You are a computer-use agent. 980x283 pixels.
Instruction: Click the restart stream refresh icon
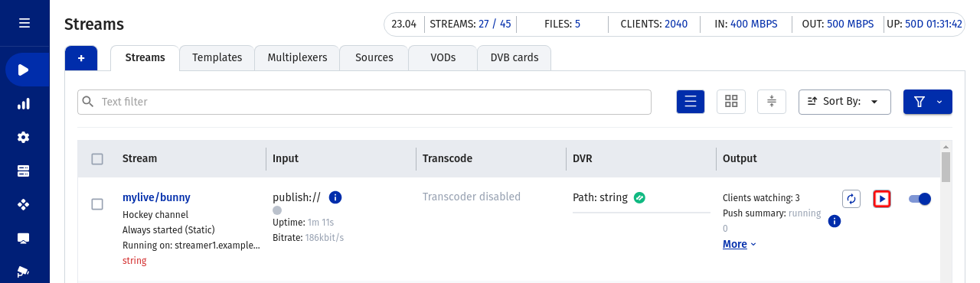tap(851, 199)
